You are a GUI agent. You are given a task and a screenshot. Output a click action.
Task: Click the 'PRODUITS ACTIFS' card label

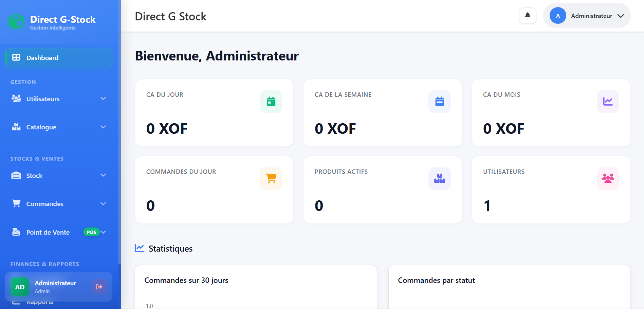341,172
